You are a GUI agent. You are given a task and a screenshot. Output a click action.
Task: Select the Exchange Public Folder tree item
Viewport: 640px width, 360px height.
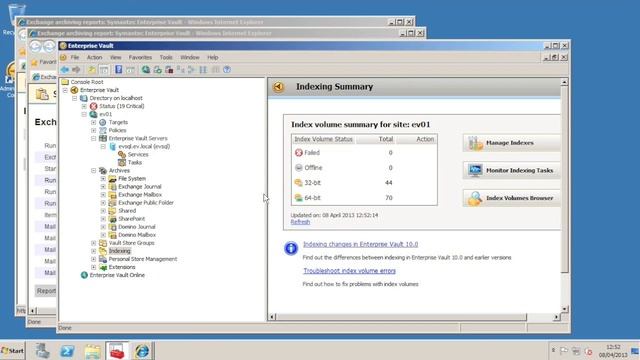tap(146, 203)
